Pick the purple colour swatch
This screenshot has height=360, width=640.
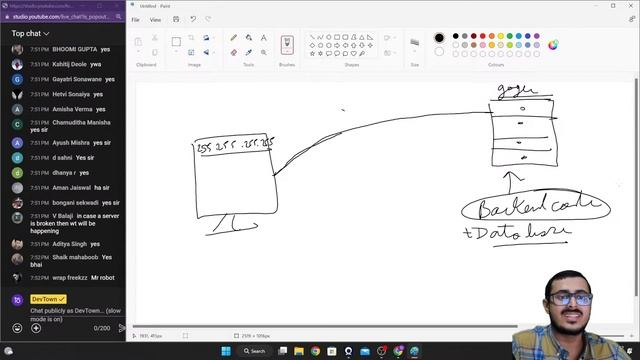536,36
